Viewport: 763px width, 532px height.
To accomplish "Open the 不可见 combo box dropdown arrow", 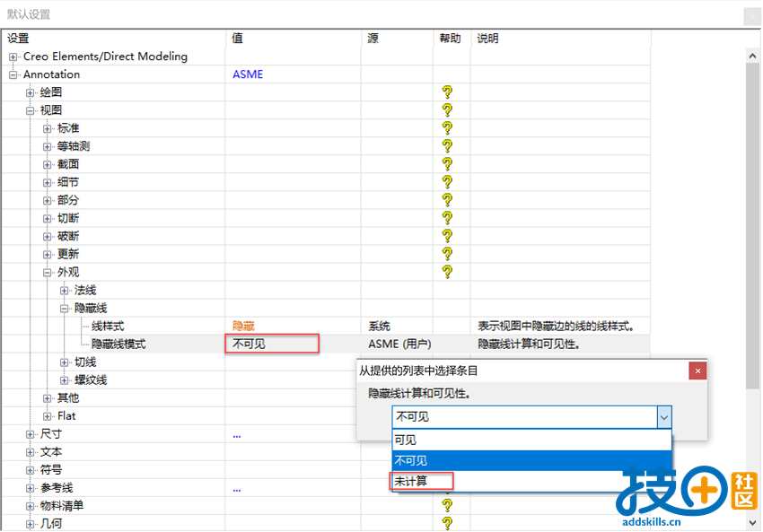I will coord(663,417).
